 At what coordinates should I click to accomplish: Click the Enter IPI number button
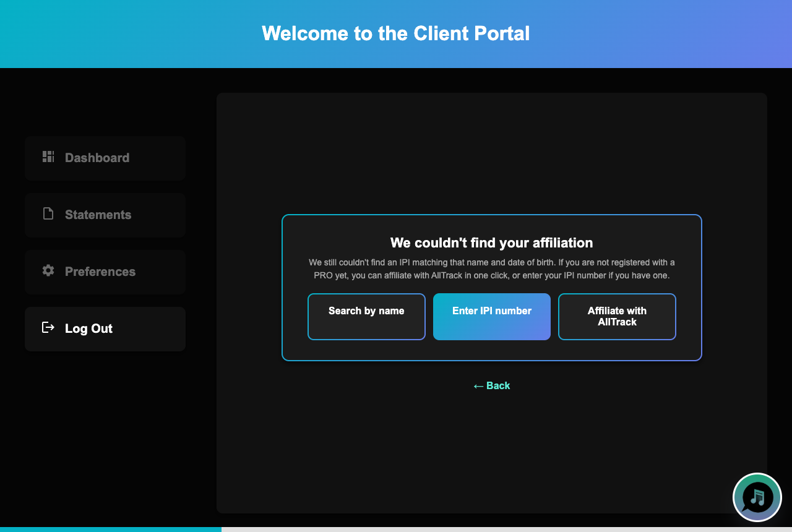click(492, 317)
